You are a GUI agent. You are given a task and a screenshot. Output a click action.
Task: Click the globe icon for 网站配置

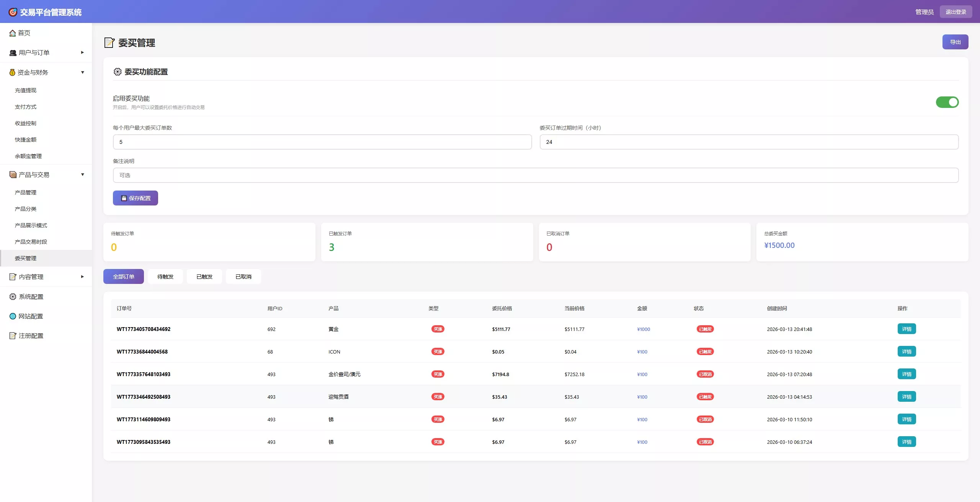(x=13, y=316)
